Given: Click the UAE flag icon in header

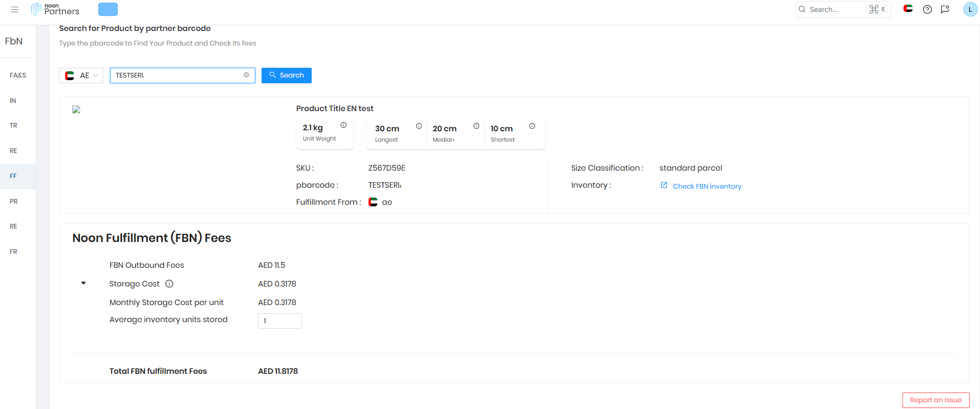Looking at the screenshot, I should [x=908, y=8].
